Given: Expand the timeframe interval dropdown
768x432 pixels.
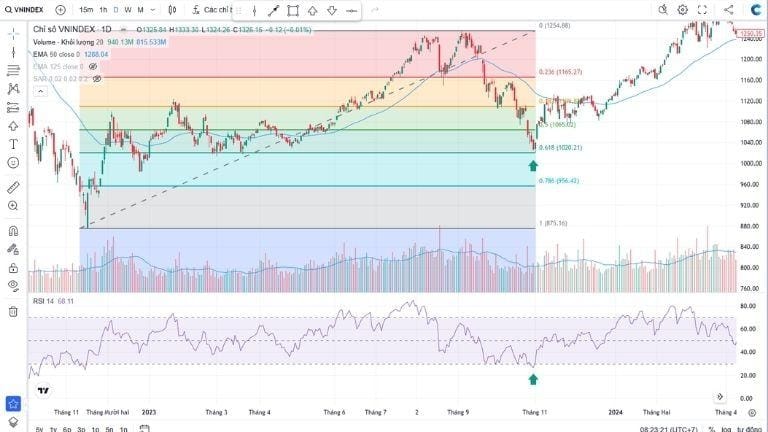Looking at the screenshot, I should [x=153, y=10].
